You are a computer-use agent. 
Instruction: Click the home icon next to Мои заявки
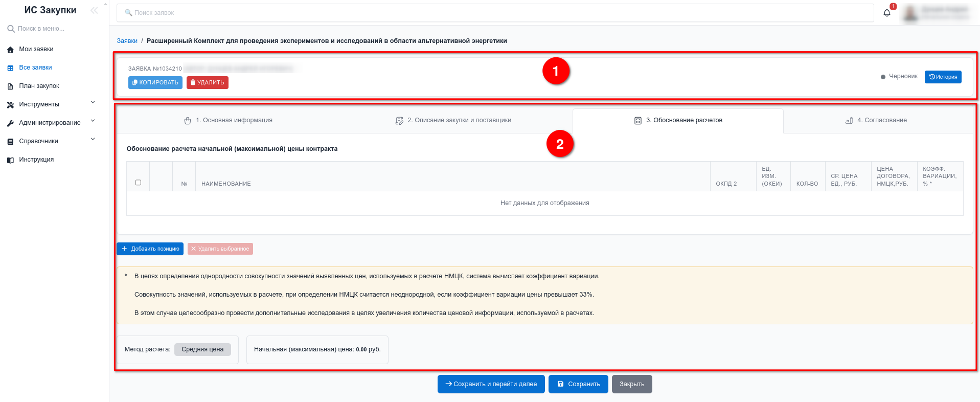point(10,50)
